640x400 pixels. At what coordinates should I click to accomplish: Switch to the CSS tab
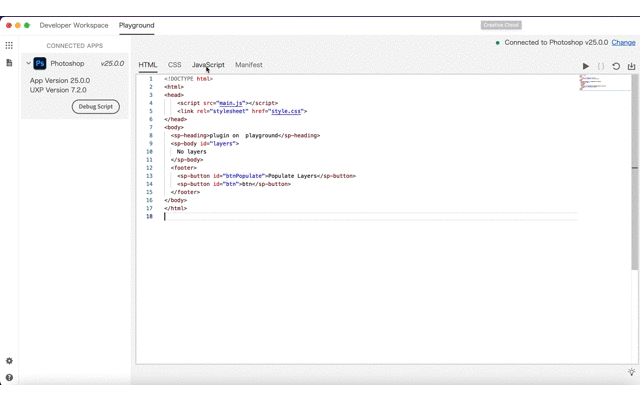click(x=175, y=65)
